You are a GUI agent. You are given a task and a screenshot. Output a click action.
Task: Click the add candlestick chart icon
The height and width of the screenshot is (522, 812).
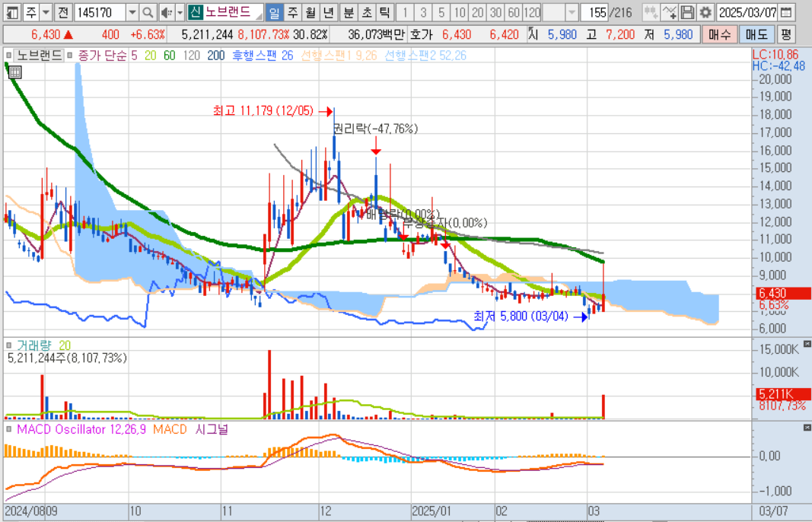pyautogui.click(x=651, y=12)
